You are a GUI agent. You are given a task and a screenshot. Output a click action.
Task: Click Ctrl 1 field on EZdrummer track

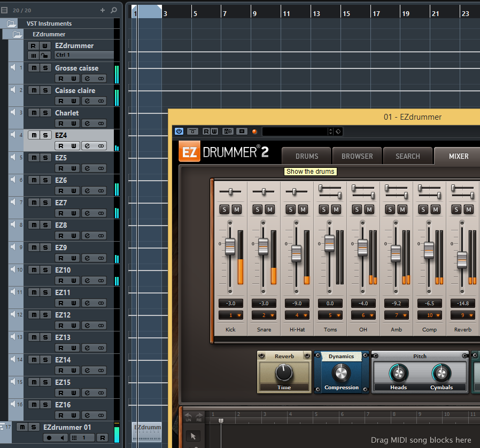click(84, 55)
